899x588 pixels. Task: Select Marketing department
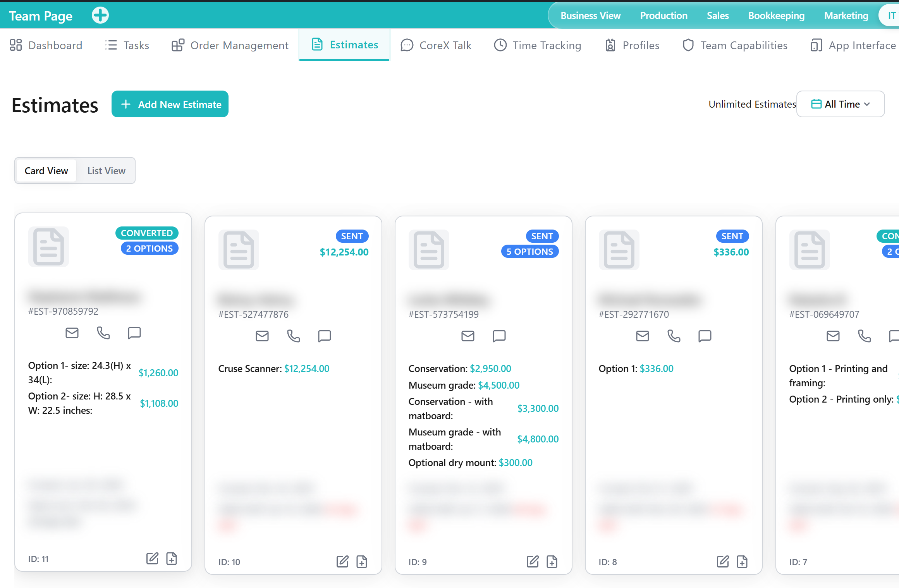[846, 15]
